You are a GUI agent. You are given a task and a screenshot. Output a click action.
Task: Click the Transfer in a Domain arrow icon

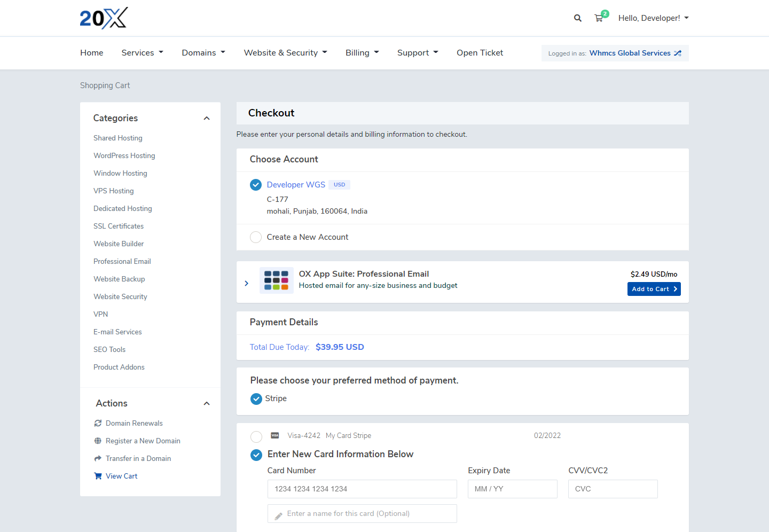(x=98, y=458)
